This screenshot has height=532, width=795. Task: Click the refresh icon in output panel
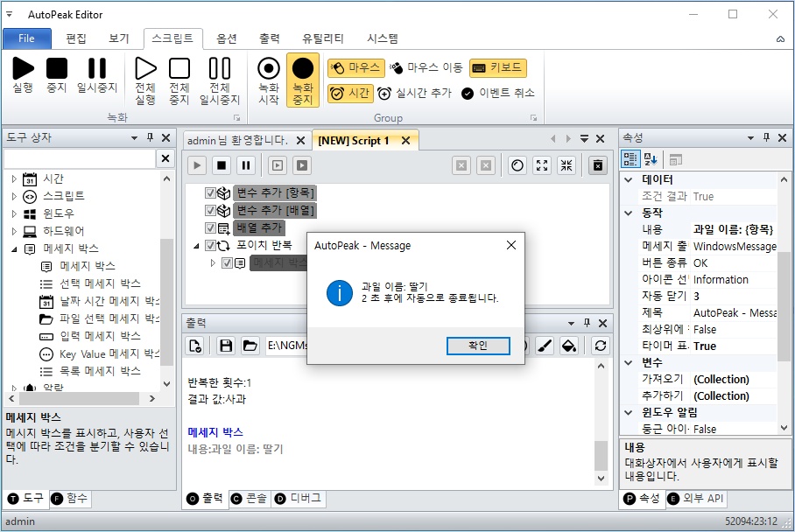point(601,346)
